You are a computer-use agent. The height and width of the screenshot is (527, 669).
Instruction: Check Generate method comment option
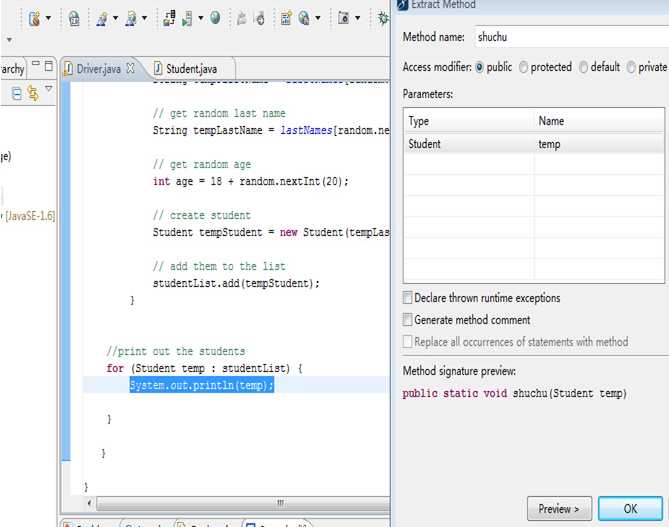tap(407, 320)
